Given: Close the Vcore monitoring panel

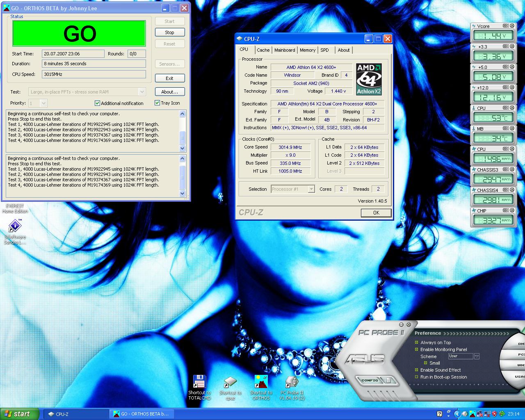Looking at the screenshot, I should coord(512,26).
